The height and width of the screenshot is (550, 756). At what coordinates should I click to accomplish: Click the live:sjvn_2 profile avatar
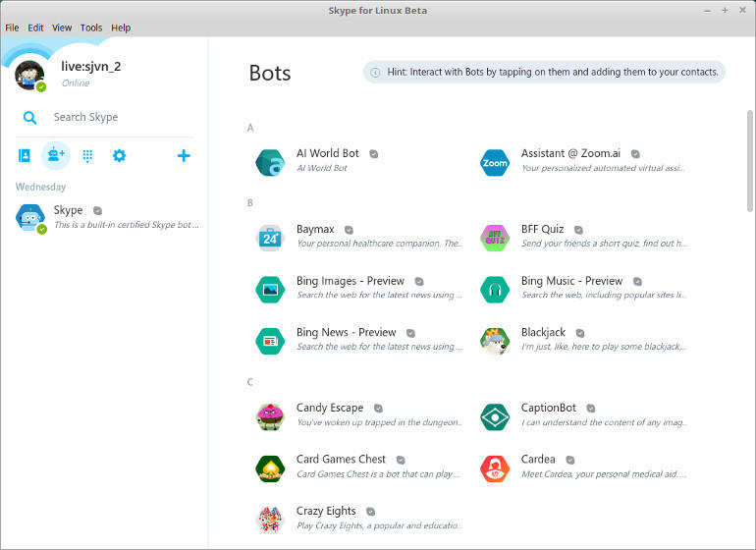(29, 75)
